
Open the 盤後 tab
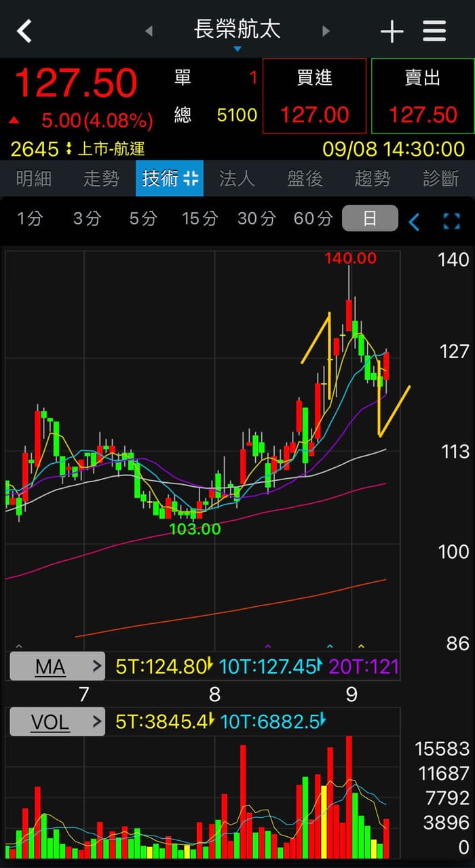[x=305, y=178]
